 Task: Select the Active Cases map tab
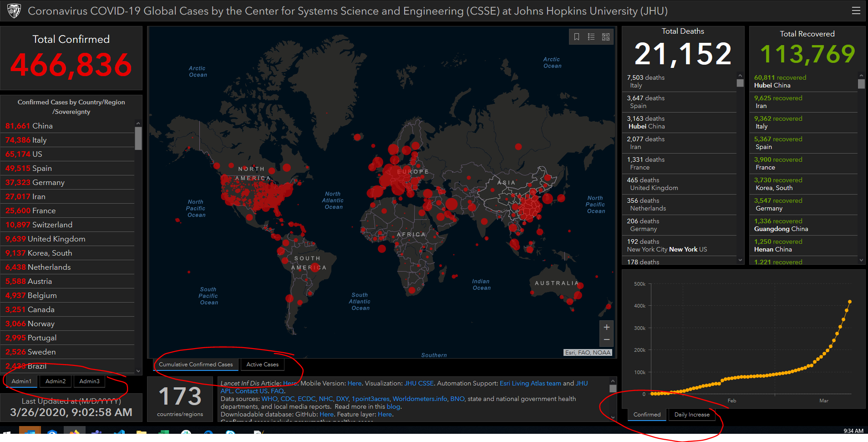[263, 365]
